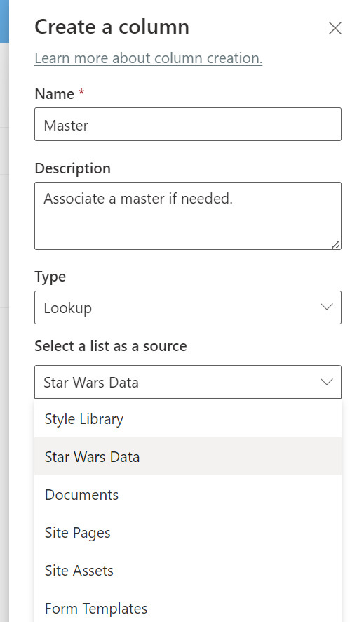The width and height of the screenshot is (364, 622).
Task: Open Learn more about column creation link
Action: point(149,58)
